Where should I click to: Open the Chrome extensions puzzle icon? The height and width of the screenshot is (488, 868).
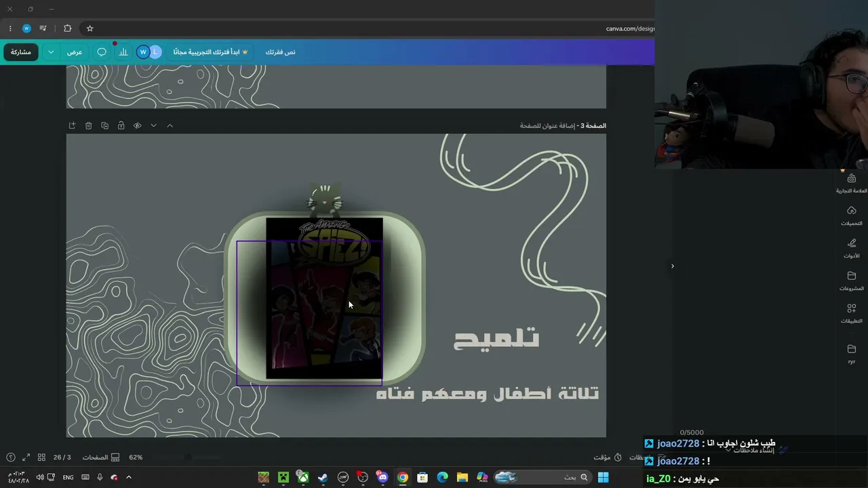(x=67, y=28)
